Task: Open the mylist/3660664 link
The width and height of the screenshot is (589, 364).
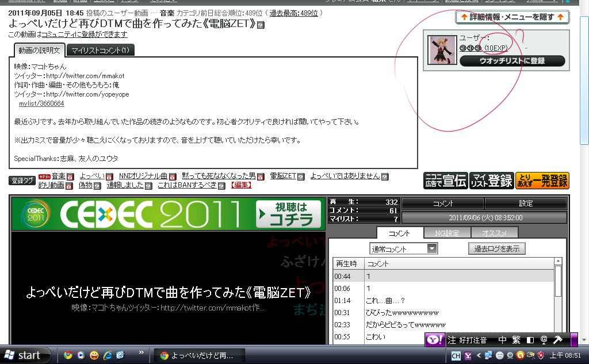Action: point(41,104)
